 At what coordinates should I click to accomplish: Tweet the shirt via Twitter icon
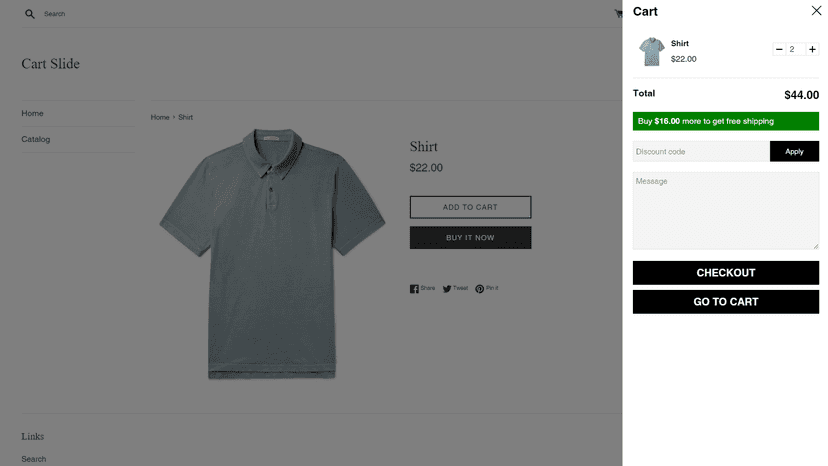[455, 288]
